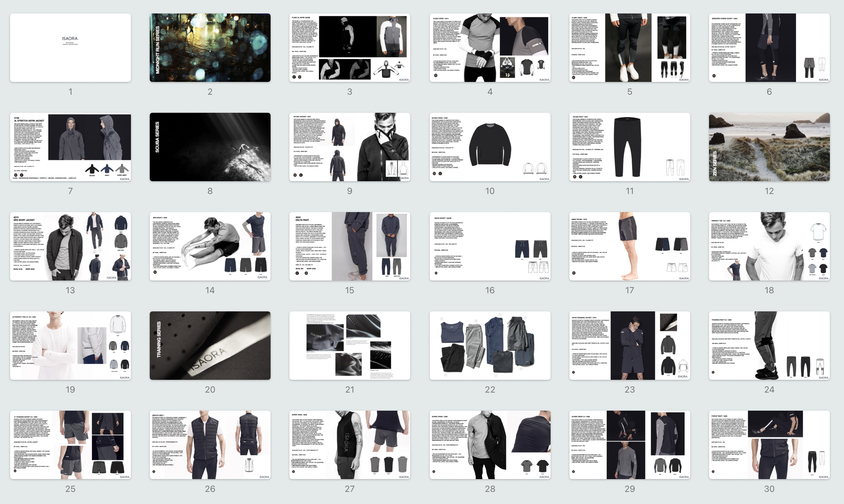Click slide 29 Super Crew LS page
The height and width of the screenshot is (504, 844).
(x=630, y=445)
